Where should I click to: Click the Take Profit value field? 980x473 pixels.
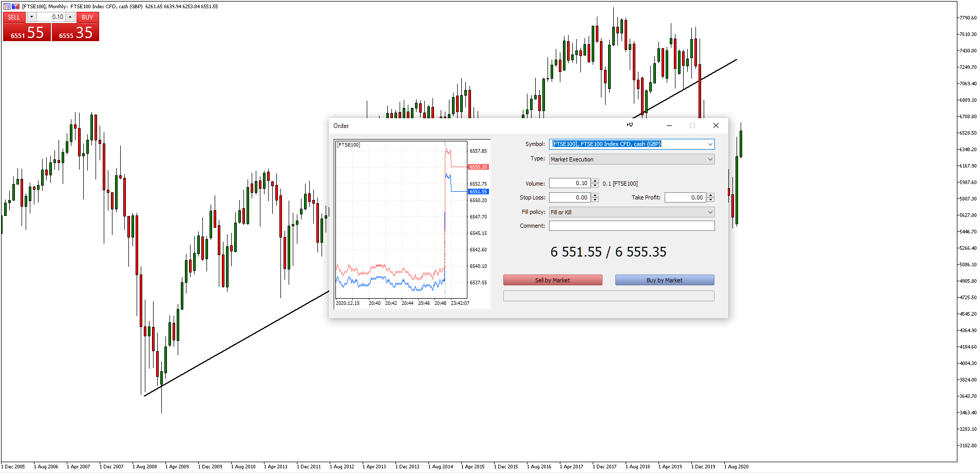click(686, 197)
